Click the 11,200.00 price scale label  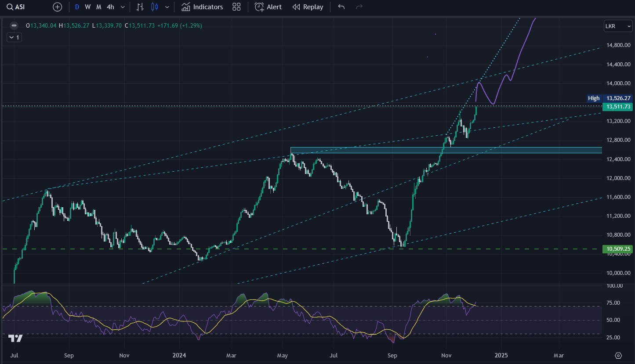coord(619,216)
